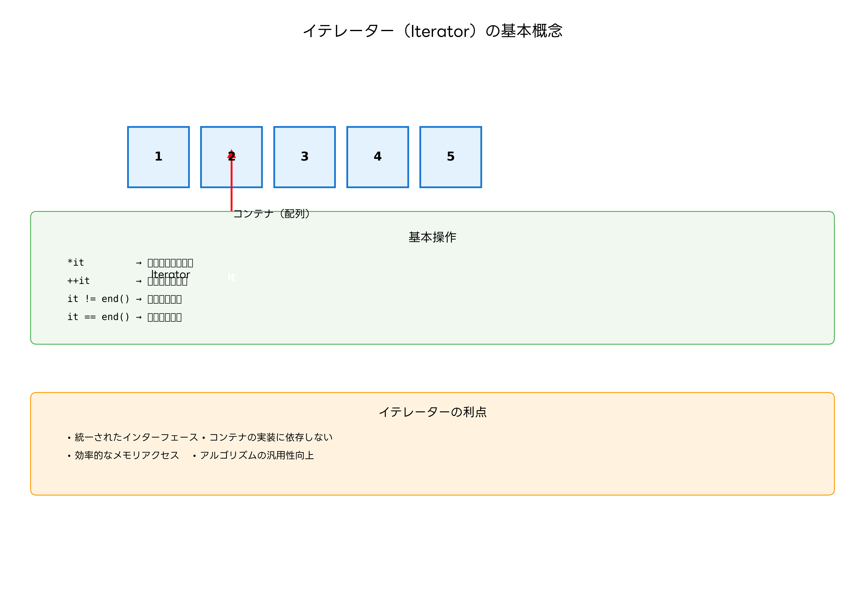The image size is (865, 616).
Task: Click the 基本操作 heading
Action: (432, 237)
